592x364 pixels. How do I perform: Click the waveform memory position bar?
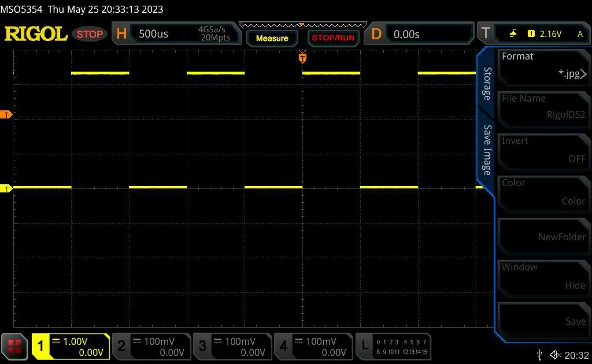coord(303,25)
